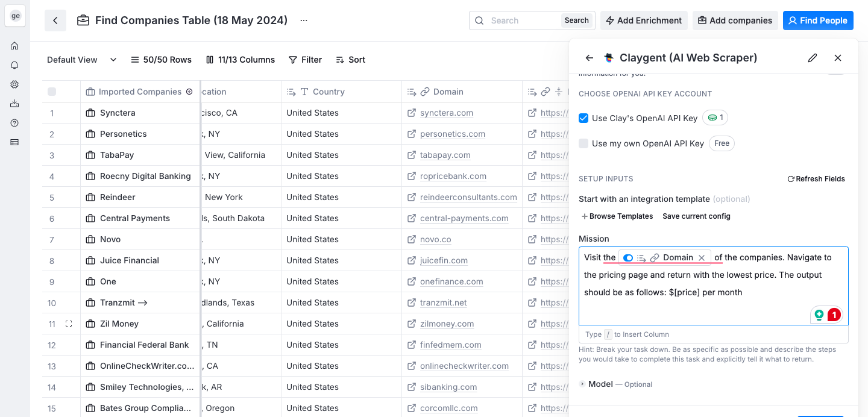Open the Filter menu
The width and height of the screenshot is (868, 417).
(x=305, y=60)
